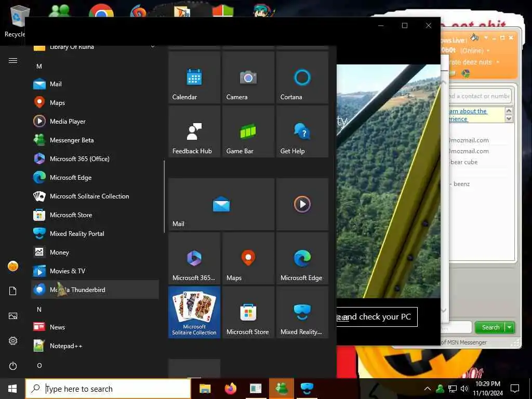Open the learn about the experience link

pos(468,115)
